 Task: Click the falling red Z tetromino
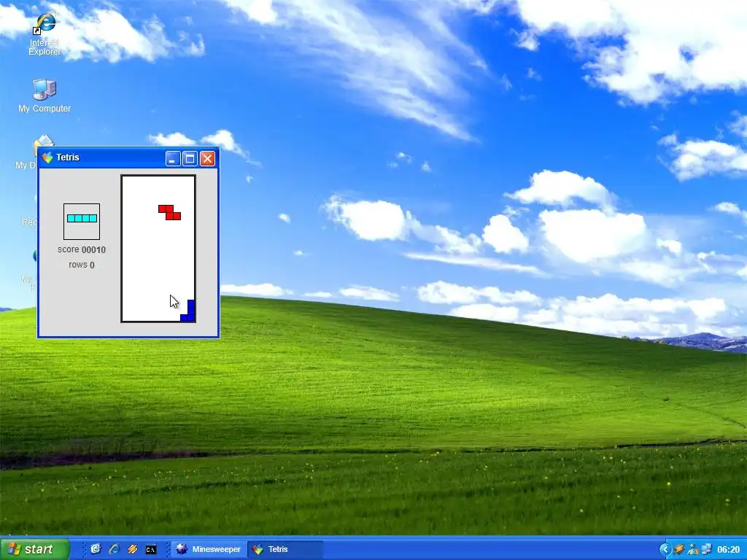click(169, 212)
